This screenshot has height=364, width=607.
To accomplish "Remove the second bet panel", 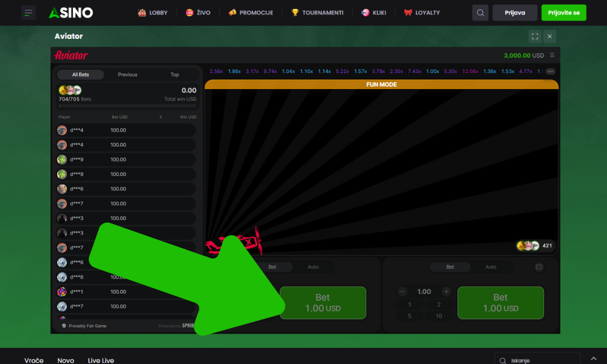I will click(539, 267).
